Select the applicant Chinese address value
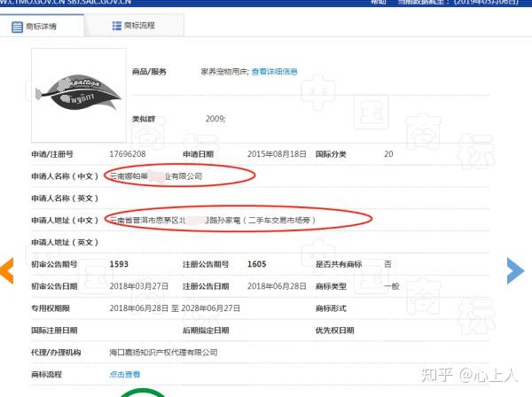 (x=213, y=220)
